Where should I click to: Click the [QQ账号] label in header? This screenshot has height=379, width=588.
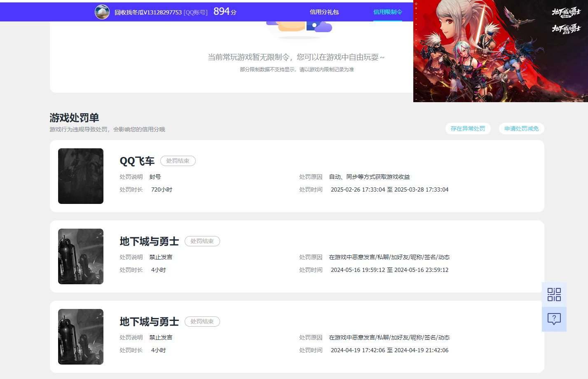[x=195, y=12]
